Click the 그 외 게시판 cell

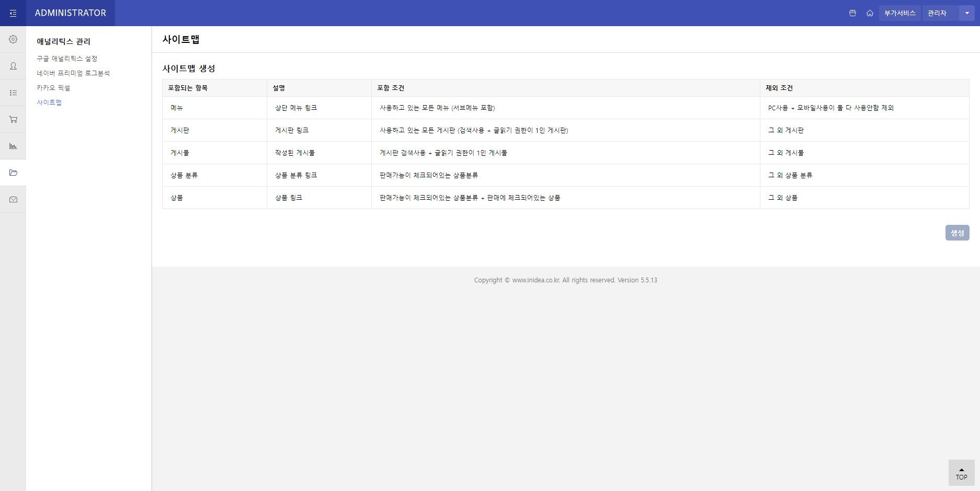tap(864, 130)
